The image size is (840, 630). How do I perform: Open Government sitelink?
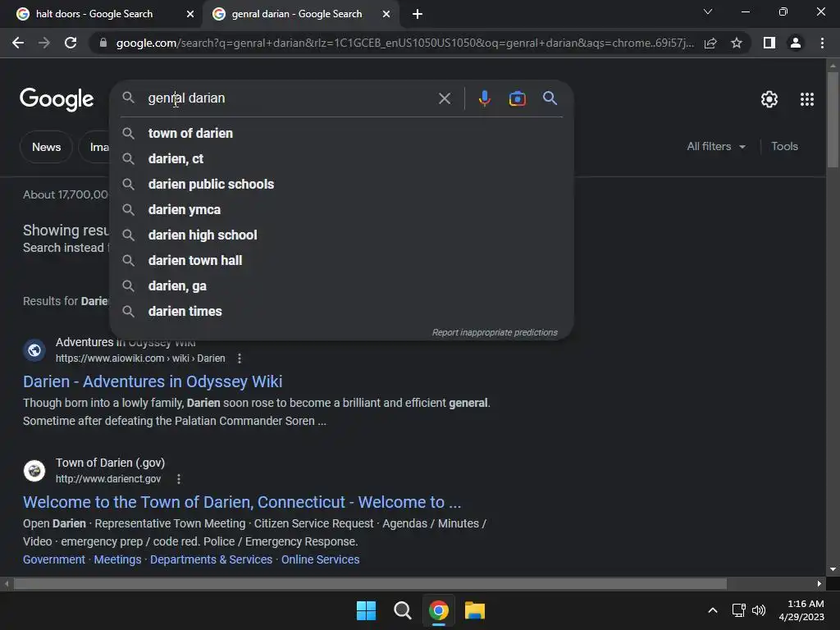click(x=54, y=559)
